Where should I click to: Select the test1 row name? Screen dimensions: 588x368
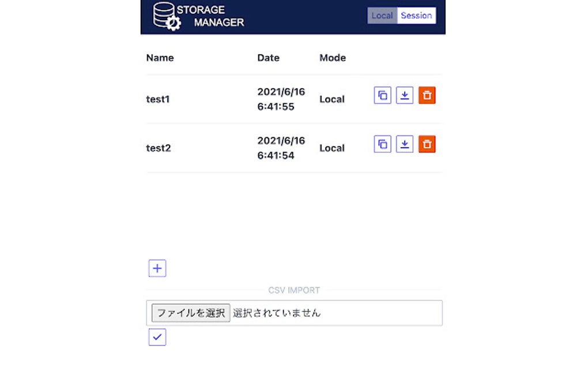click(x=158, y=99)
